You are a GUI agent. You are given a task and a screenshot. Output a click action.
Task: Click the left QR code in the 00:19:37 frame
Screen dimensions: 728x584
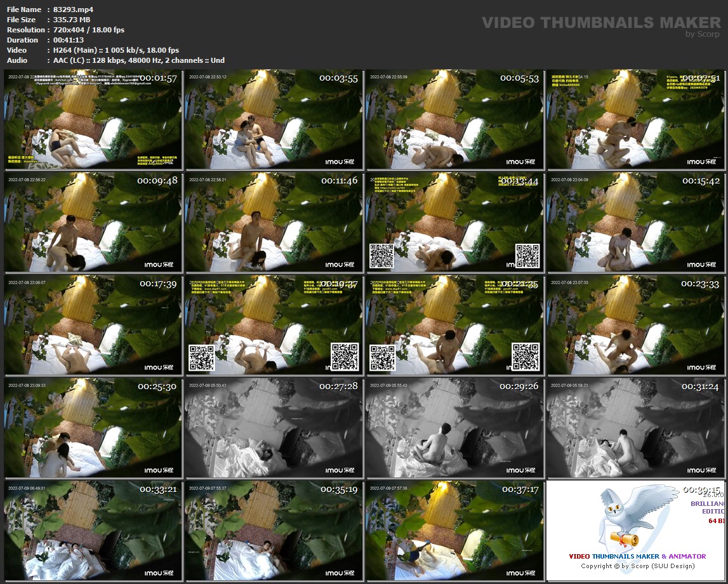pos(201,357)
